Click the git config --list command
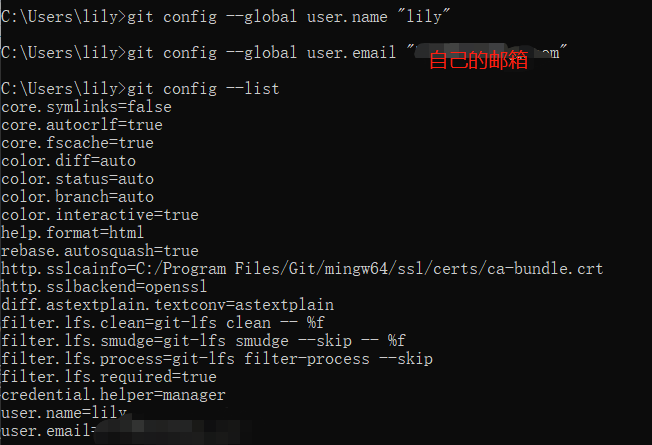The image size is (652, 445). 140,89
